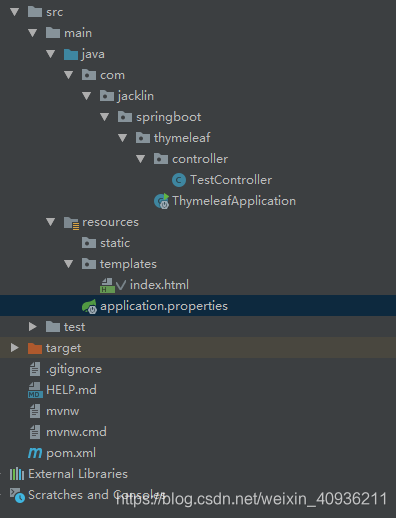The image size is (396, 518).
Task: Open the .gitignore file name
Action: point(74,369)
